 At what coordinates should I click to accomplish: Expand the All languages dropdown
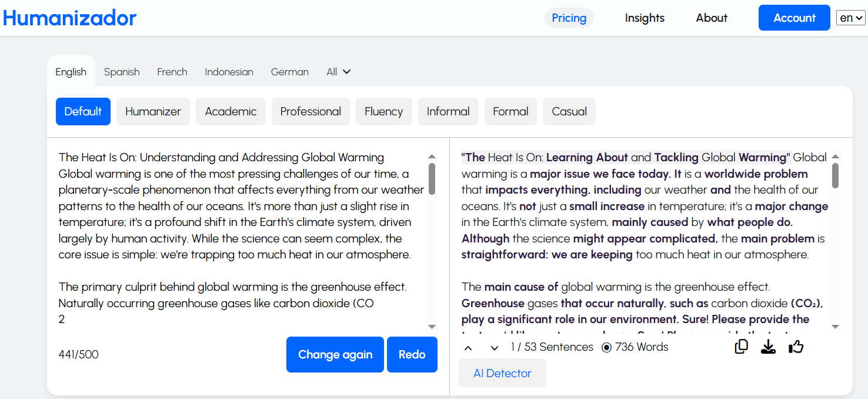pyautogui.click(x=339, y=72)
